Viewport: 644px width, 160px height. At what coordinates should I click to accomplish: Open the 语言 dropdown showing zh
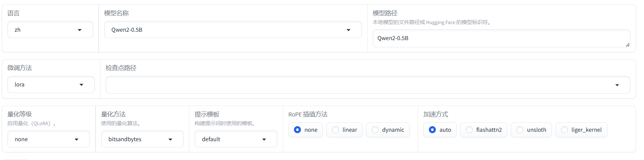click(50, 30)
